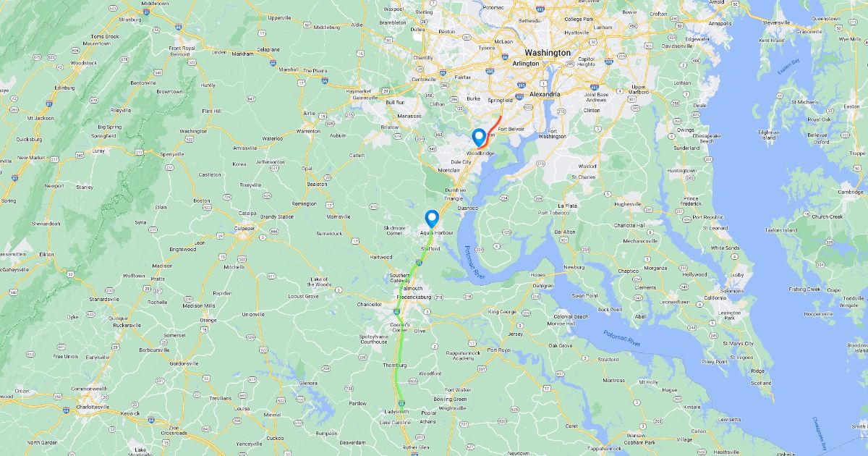Click the Front Royal label

click(x=182, y=48)
